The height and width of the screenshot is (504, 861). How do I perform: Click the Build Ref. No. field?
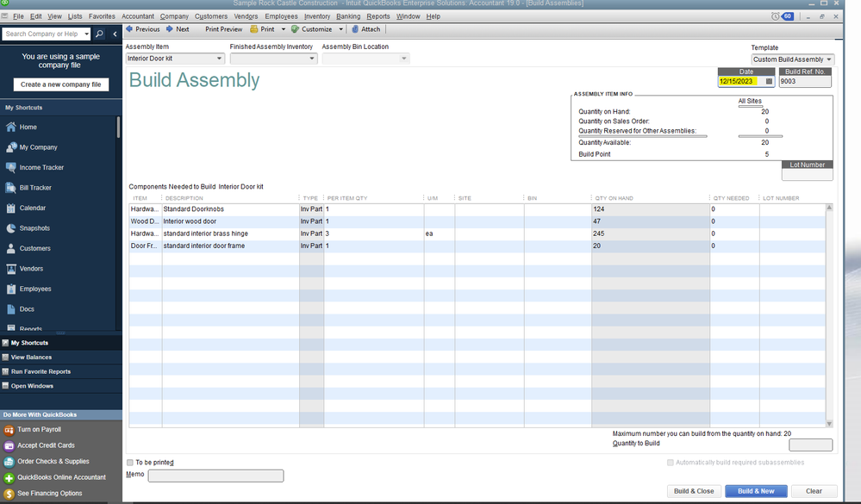click(805, 81)
